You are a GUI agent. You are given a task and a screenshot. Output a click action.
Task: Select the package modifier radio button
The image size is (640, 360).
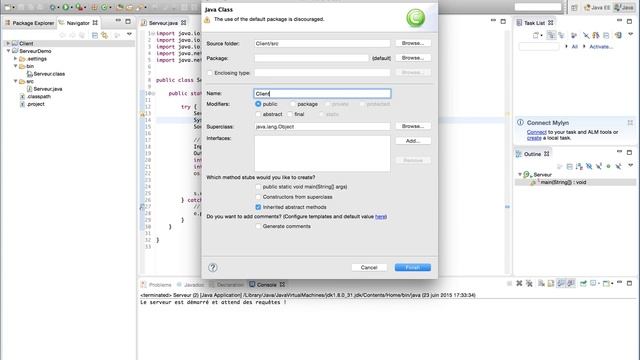click(x=293, y=104)
